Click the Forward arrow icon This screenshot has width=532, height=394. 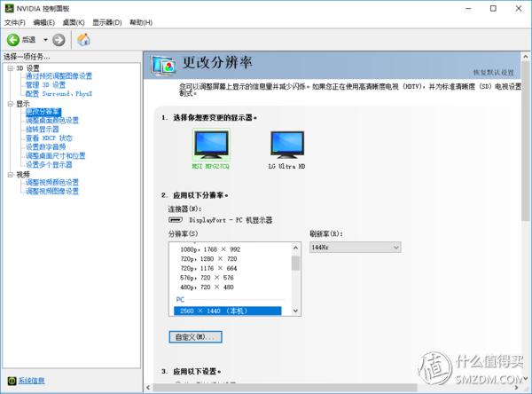click(59, 40)
